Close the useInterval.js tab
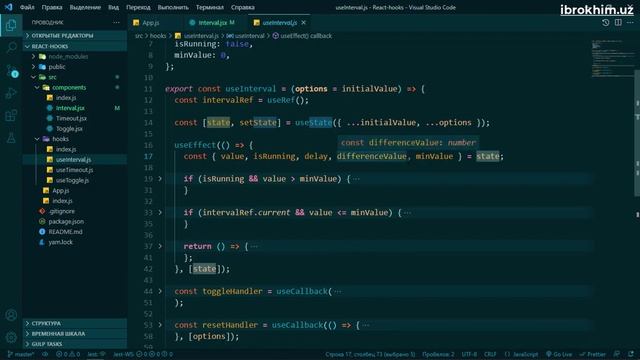 click(303, 23)
